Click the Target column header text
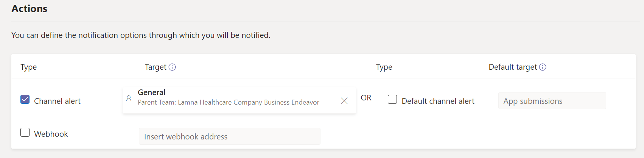644x158 pixels. tap(156, 67)
